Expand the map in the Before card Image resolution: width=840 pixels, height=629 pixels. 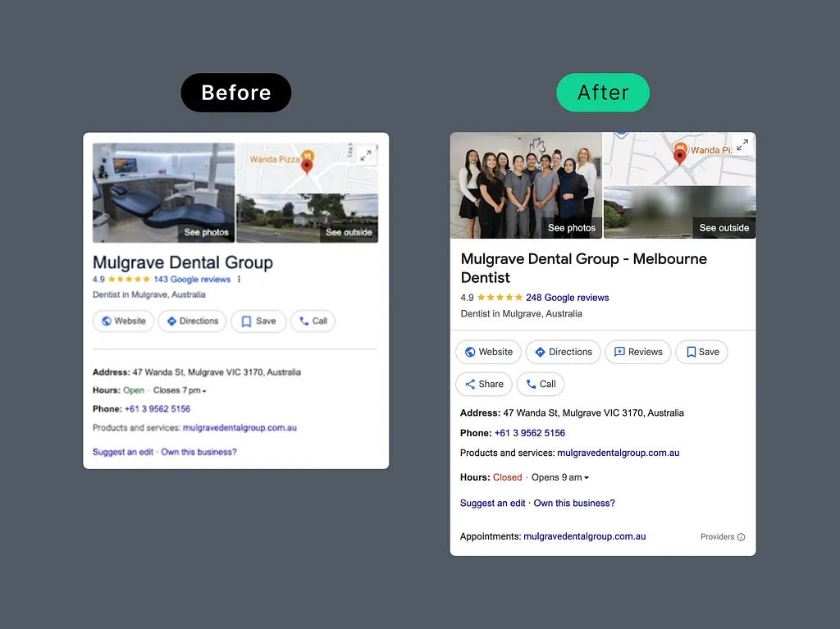click(366, 155)
